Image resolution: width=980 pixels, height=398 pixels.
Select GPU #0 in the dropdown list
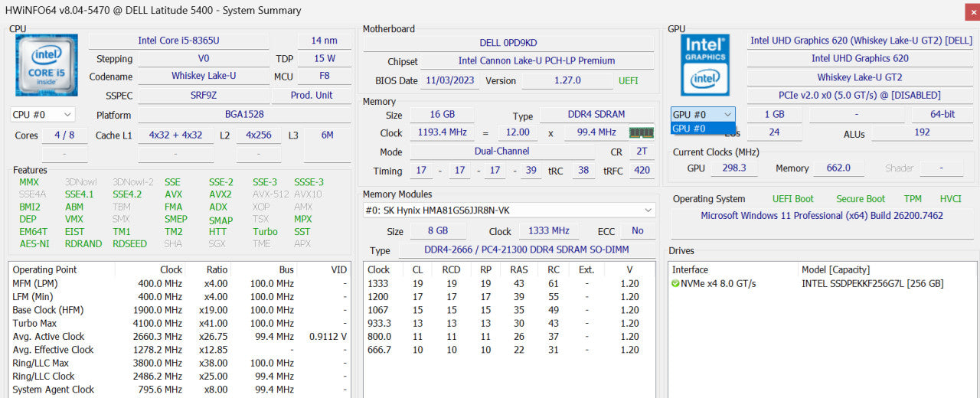(x=703, y=129)
